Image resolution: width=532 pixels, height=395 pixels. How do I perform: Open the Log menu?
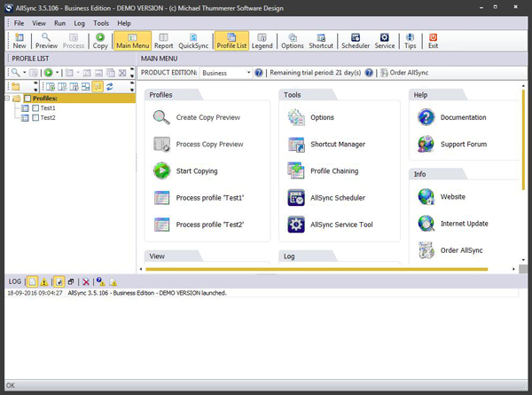[x=80, y=23]
